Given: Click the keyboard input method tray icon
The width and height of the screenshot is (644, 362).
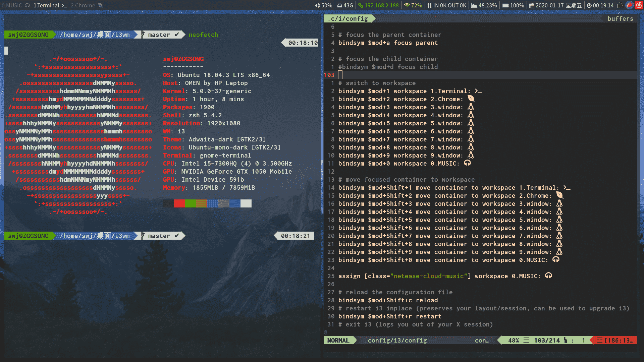Looking at the screenshot, I should click(x=620, y=5).
